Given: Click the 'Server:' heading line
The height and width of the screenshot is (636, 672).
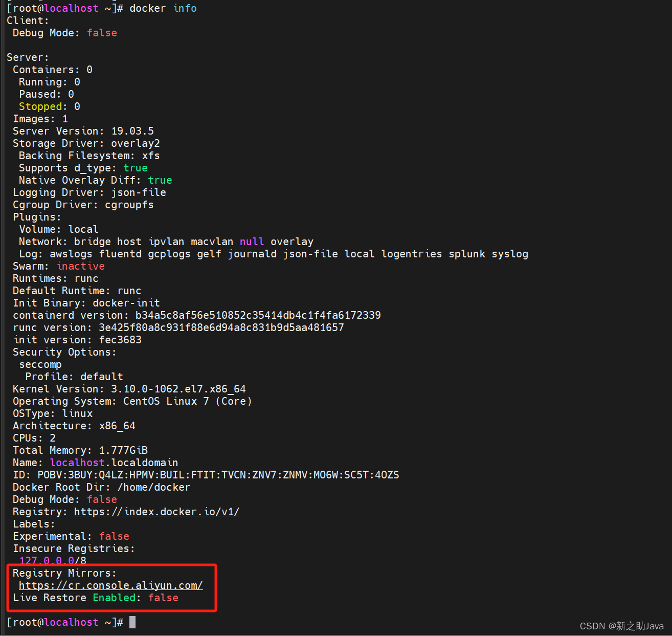Looking at the screenshot, I should [28, 57].
